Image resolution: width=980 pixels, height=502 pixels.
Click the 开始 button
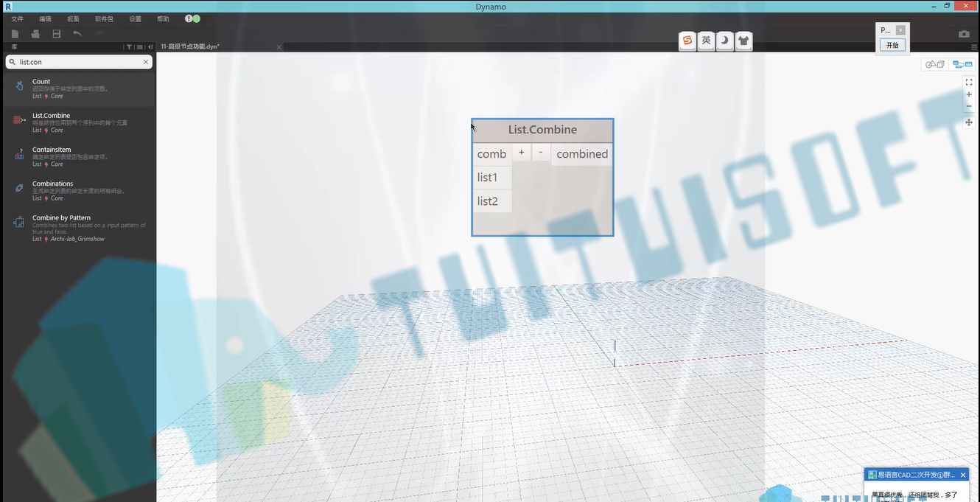coord(892,46)
